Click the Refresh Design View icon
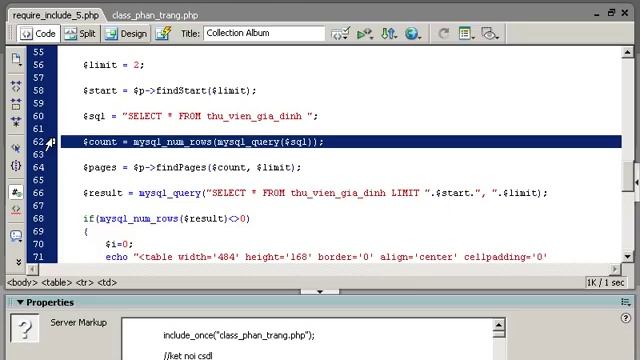 click(443, 33)
